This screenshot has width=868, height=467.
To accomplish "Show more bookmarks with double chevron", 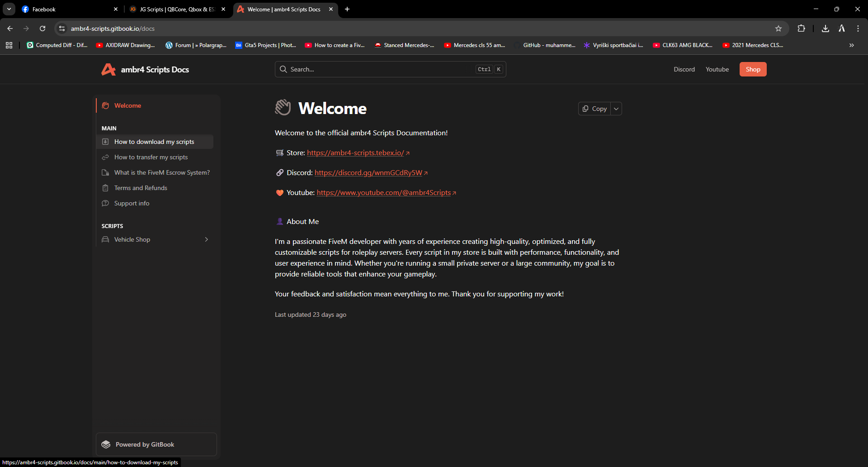I will (852, 45).
